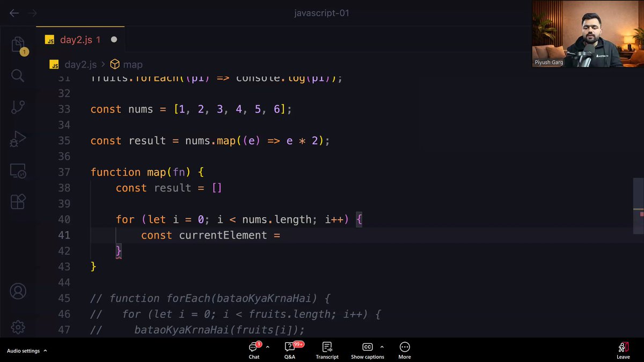Go forward with the right arrow
644x362 pixels.
click(32, 13)
